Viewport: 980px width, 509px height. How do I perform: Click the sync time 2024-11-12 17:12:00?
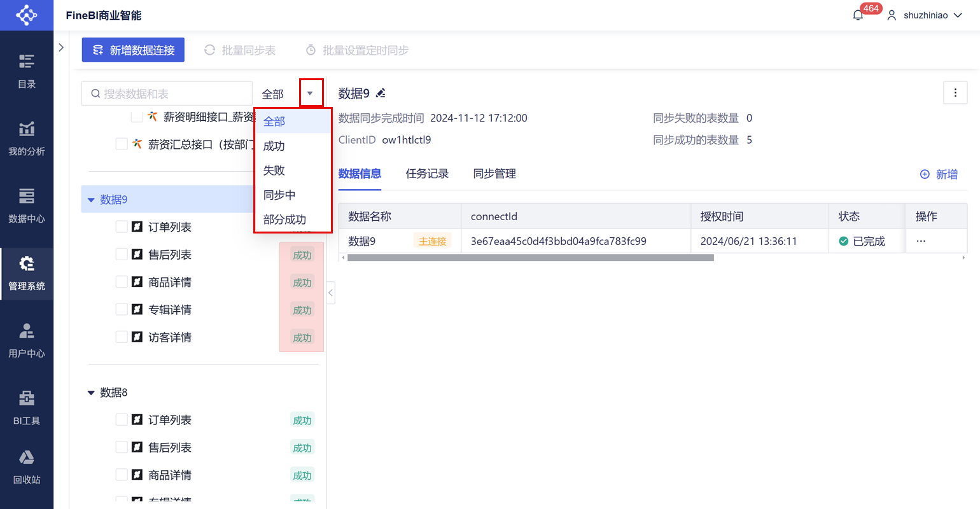[479, 118]
